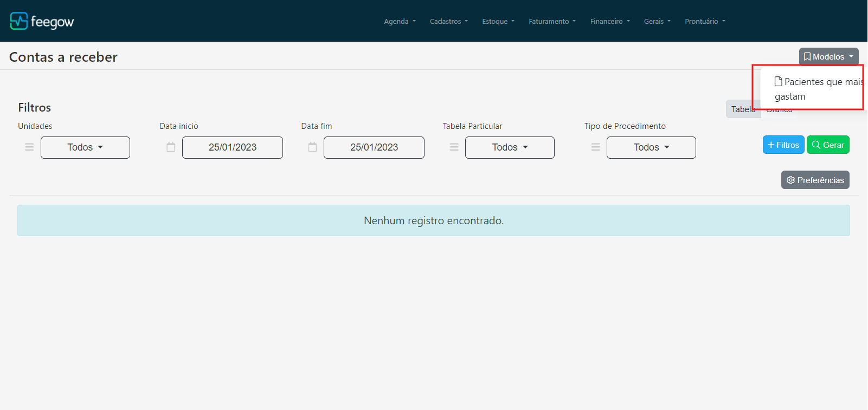Click list icon beside Tipo de Procedimento
868x410 pixels.
(x=595, y=147)
